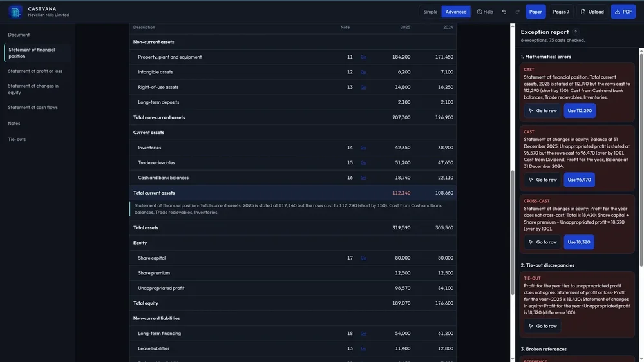Follow the Go link for Right-of-use assets

click(363, 87)
